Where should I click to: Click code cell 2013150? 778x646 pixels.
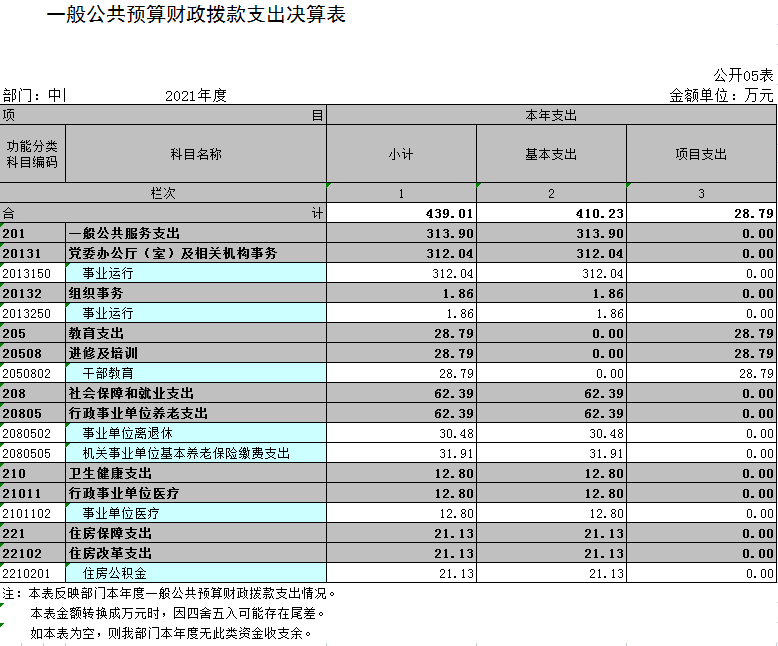click(32, 273)
